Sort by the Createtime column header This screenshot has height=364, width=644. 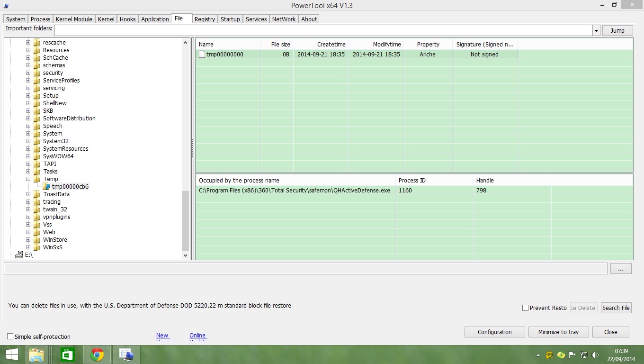click(x=321, y=45)
